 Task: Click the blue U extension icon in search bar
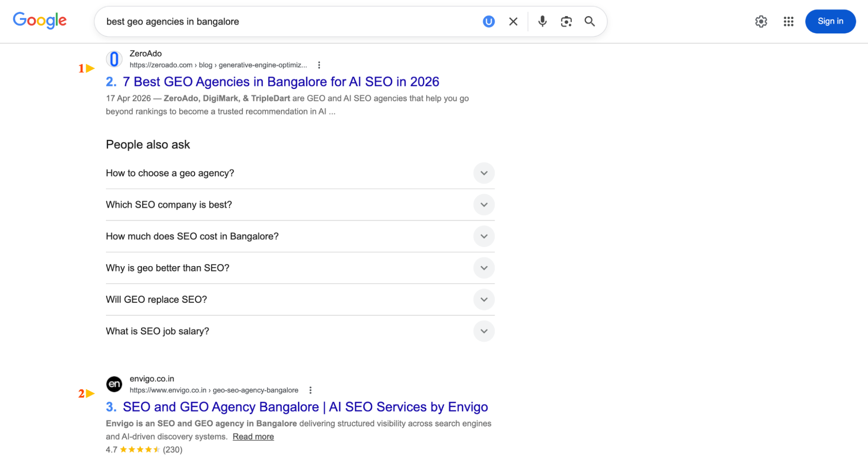click(x=488, y=21)
